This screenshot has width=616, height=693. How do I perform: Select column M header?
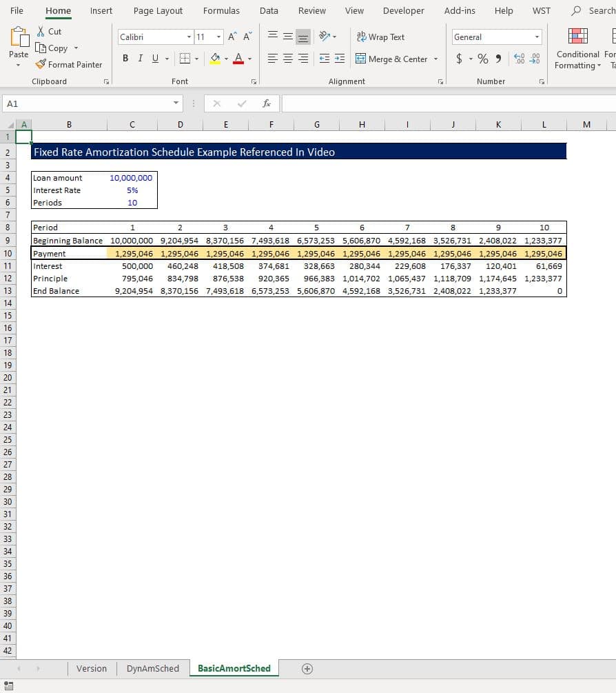point(586,125)
